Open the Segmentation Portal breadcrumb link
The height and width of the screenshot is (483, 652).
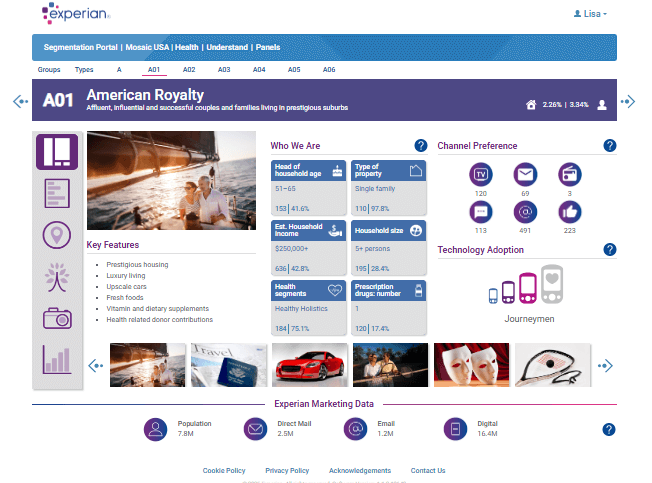[x=80, y=47]
